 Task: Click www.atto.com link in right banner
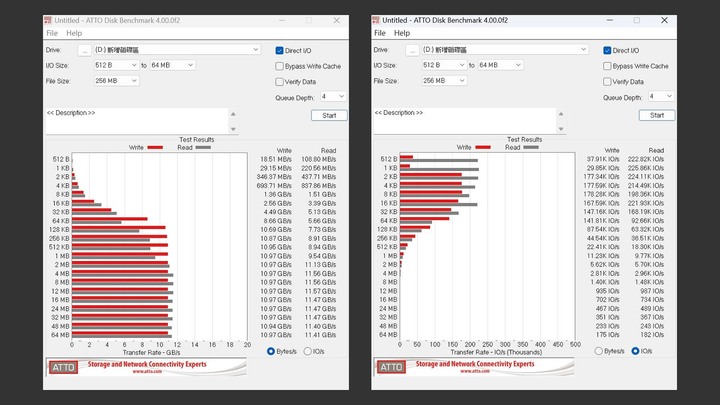coord(475,371)
